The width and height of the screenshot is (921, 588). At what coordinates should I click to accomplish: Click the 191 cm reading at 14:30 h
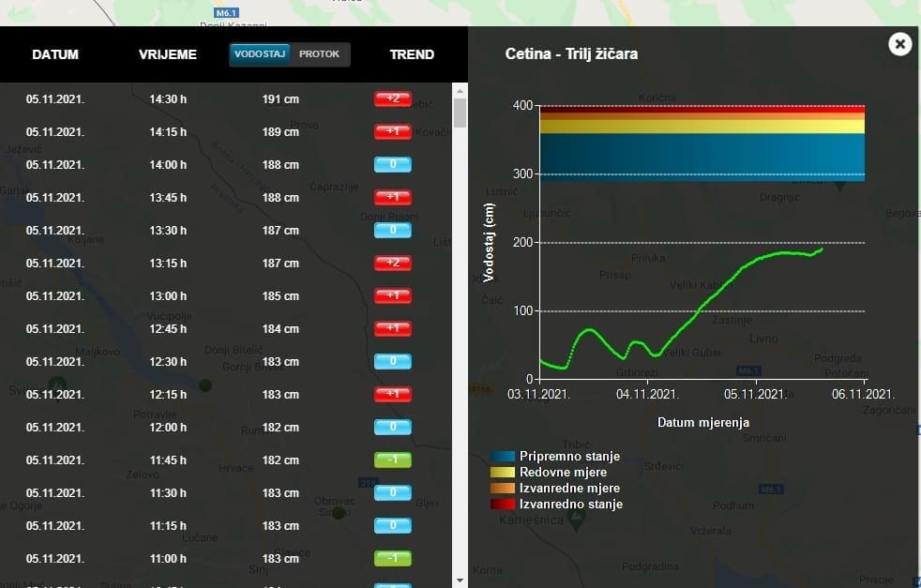pyautogui.click(x=280, y=98)
